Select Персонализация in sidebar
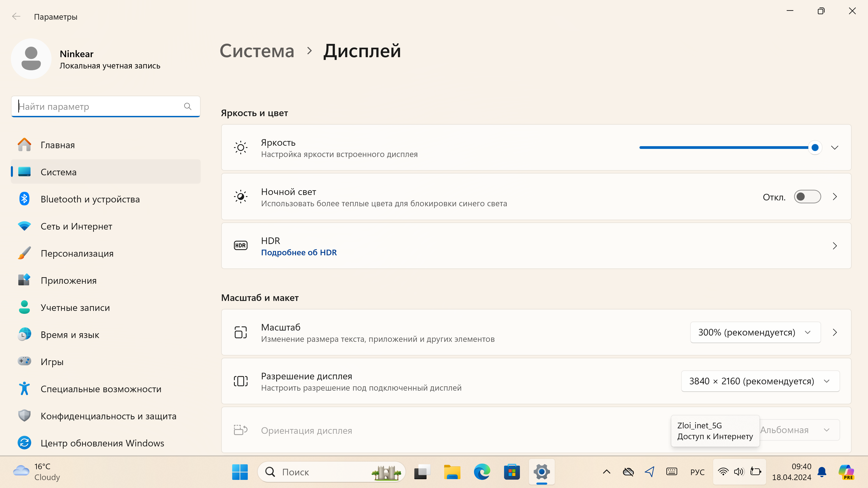Image resolution: width=868 pixels, height=488 pixels. pyautogui.click(x=77, y=253)
